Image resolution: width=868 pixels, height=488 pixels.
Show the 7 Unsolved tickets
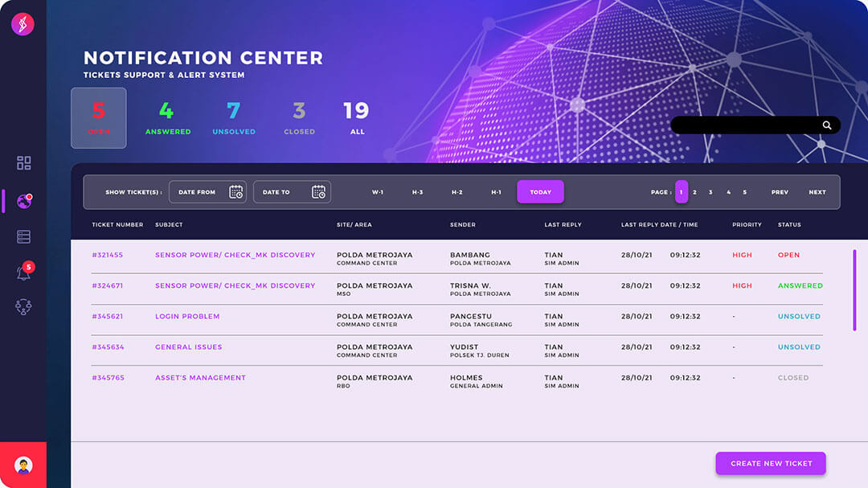[234, 117]
